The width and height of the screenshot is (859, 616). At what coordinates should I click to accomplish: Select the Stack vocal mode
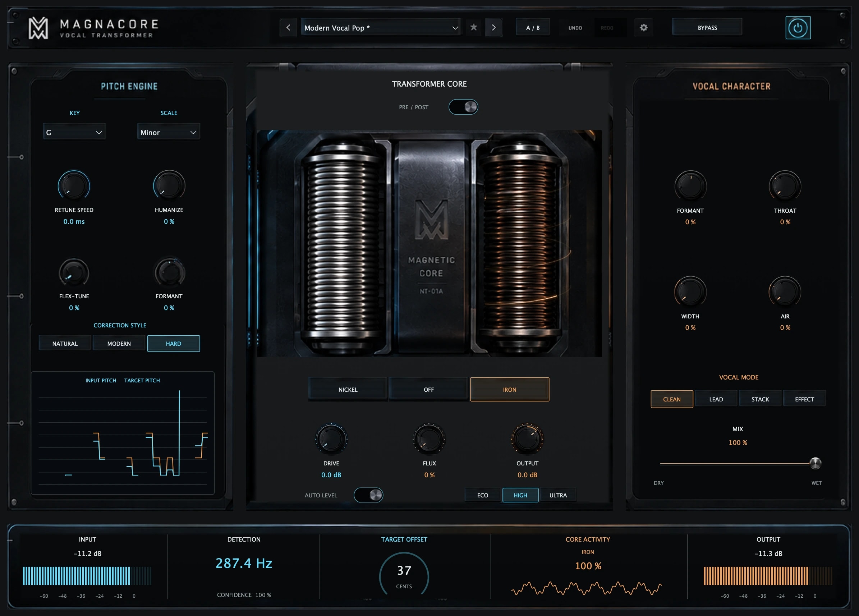point(760,399)
